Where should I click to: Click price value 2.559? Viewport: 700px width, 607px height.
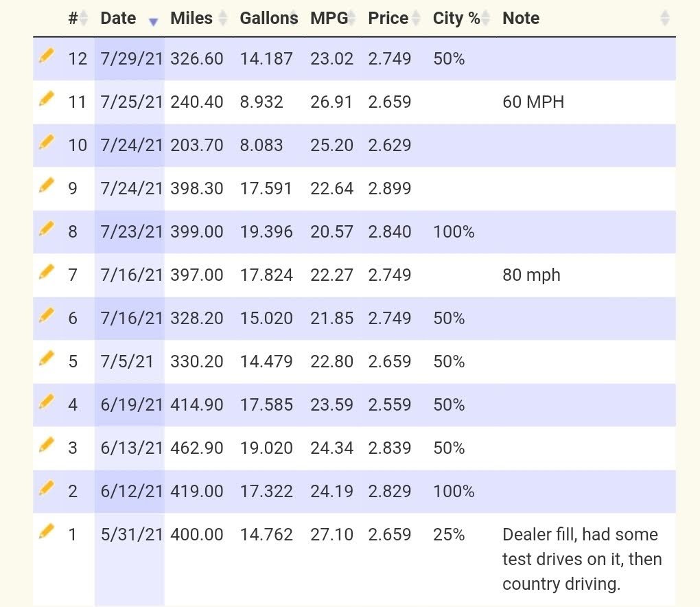click(x=390, y=405)
